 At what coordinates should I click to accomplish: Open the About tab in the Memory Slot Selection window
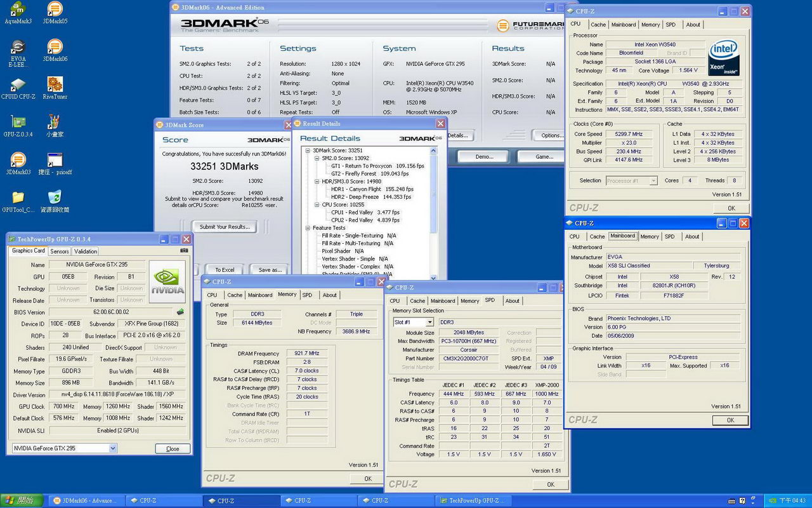[x=513, y=301]
